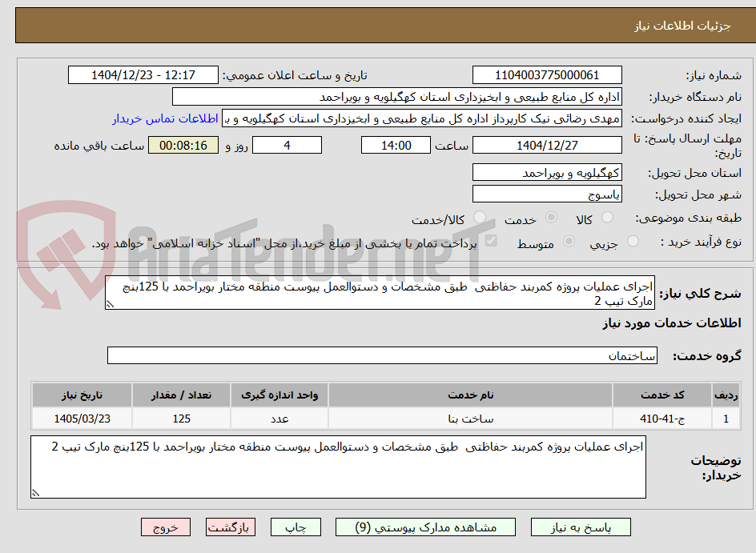Click the اطلاعات خدمات مورد نیاز heading
Image resolution: width=756 pixels, height=553 pixels.
pos(672,323)
